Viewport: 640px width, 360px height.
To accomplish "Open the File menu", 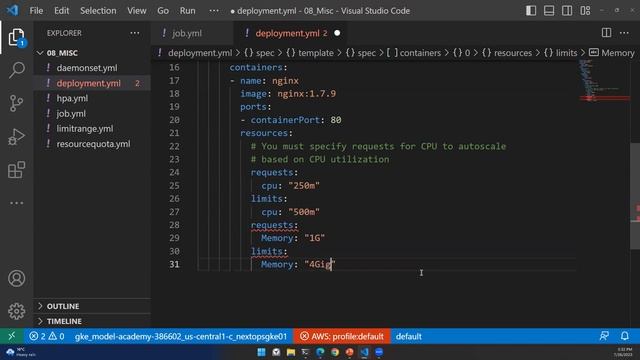I will (36, 11).
